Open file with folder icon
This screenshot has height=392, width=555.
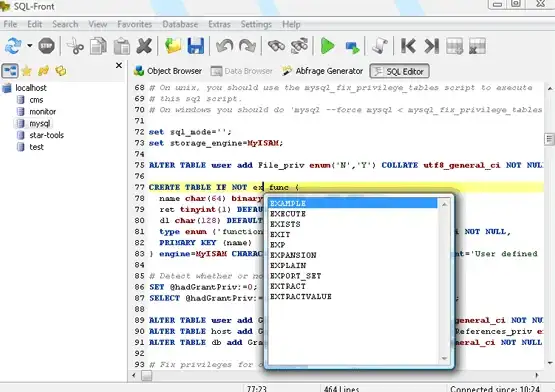(173, 46)
